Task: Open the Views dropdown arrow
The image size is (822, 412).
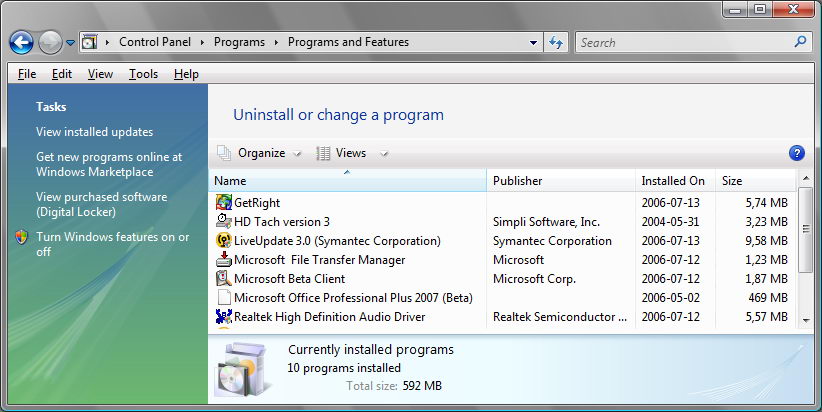Action: coord(384,154)
